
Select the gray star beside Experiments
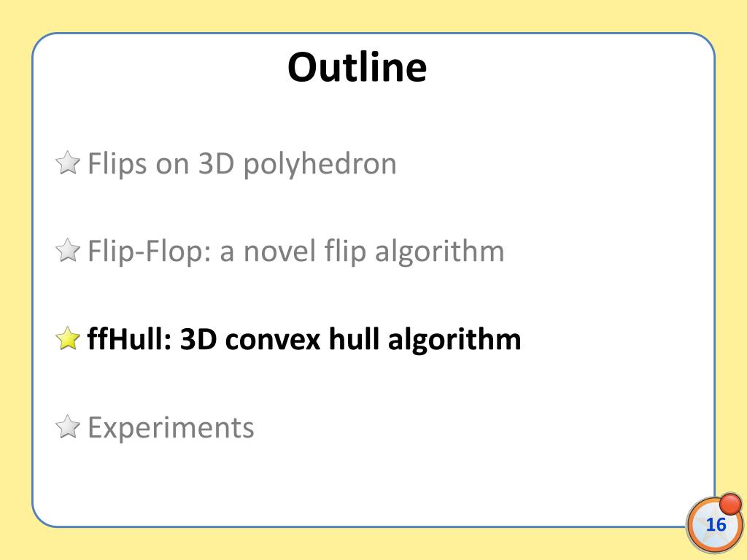tap(68, 426)
